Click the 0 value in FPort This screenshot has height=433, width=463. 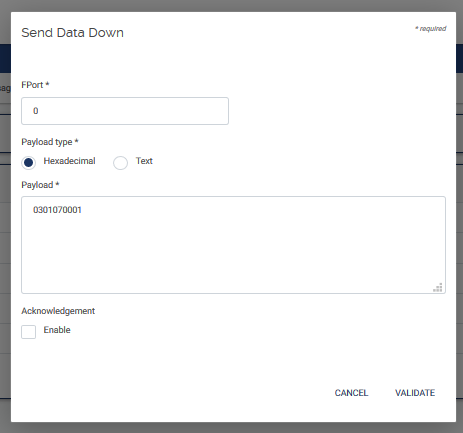click(36, 111)
